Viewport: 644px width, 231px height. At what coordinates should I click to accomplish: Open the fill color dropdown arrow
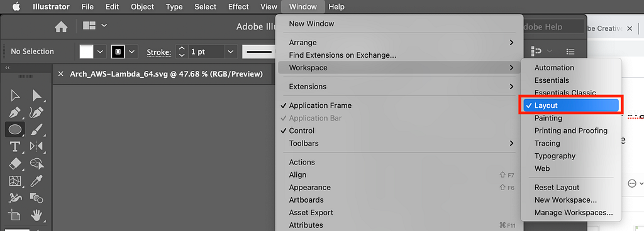[101, 51]
